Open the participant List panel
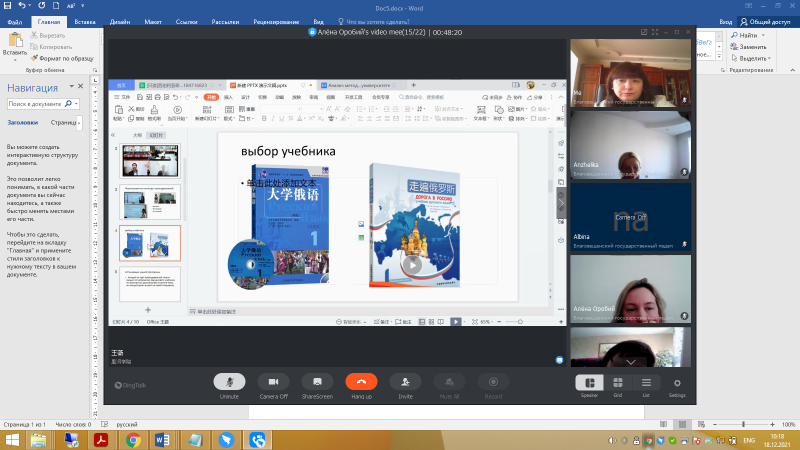Viewport: 800px width, 450px height. (646, 383)
